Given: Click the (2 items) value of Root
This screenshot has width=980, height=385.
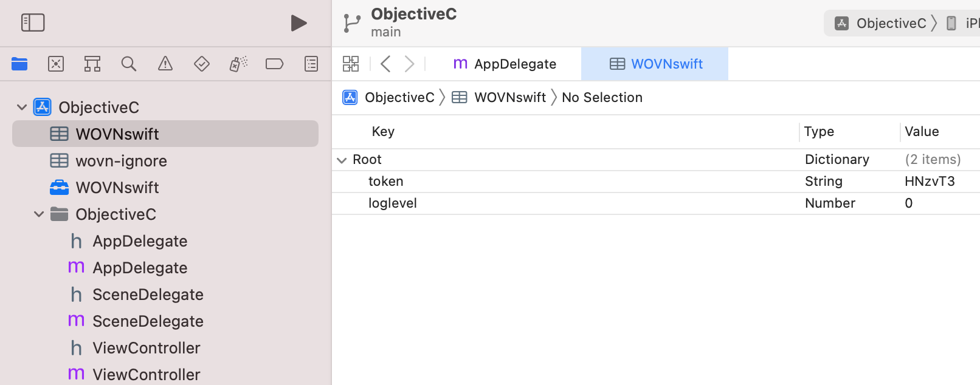Looking at the screenshot, I should [x=933, y=160].
